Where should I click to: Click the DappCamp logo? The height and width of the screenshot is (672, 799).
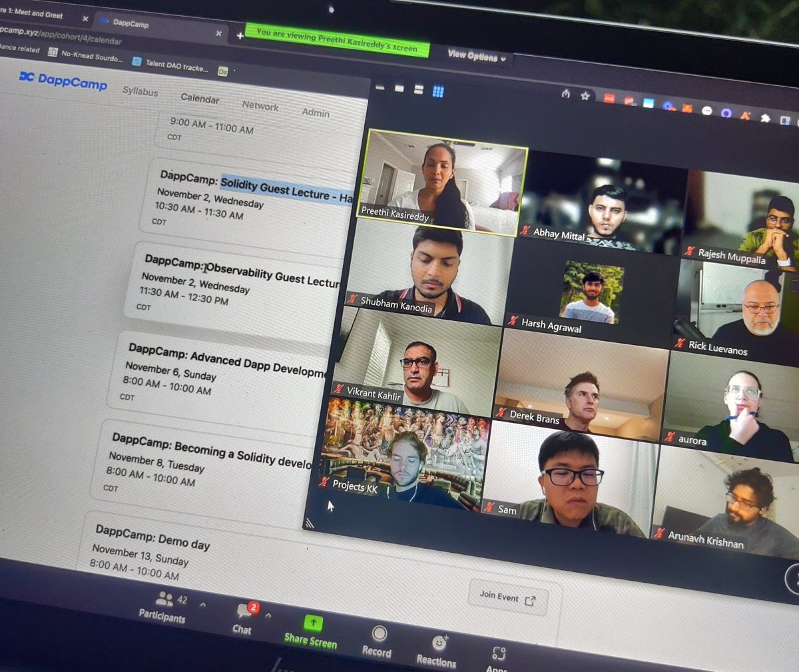tap(63, 80)
